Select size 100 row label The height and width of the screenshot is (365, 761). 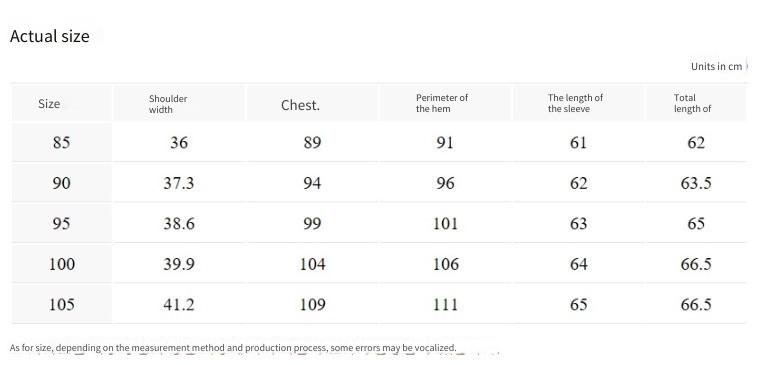coord(62,264)
